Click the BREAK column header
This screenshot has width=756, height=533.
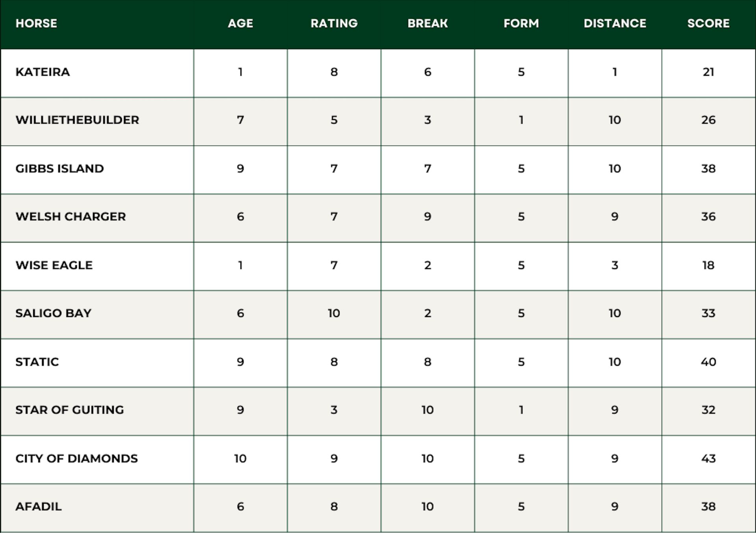point(428,23)
